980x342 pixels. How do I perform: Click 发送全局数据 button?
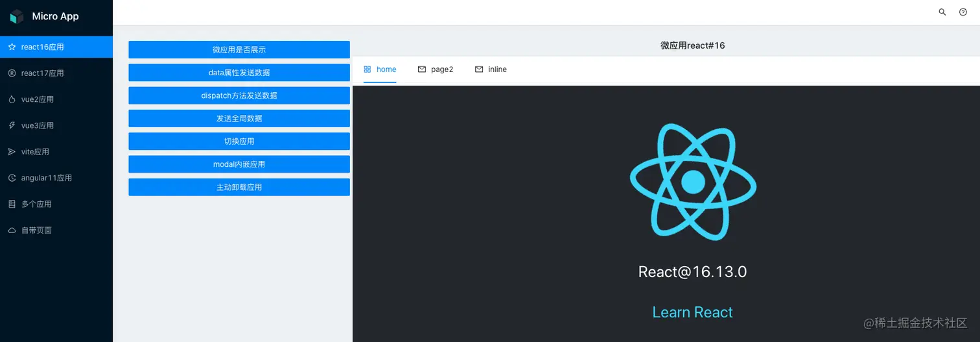pyautogui.click(x=239, y=118)
